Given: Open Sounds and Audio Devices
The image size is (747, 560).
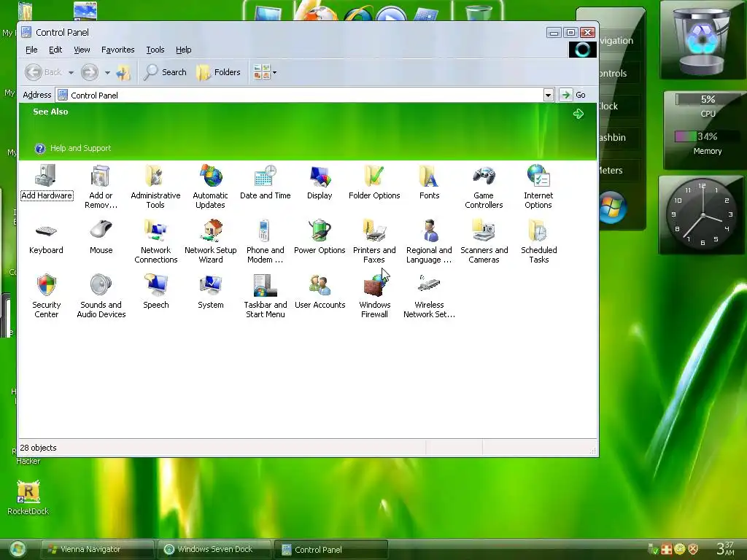Looking at the screenshot, I should click(x=101, y=296).
